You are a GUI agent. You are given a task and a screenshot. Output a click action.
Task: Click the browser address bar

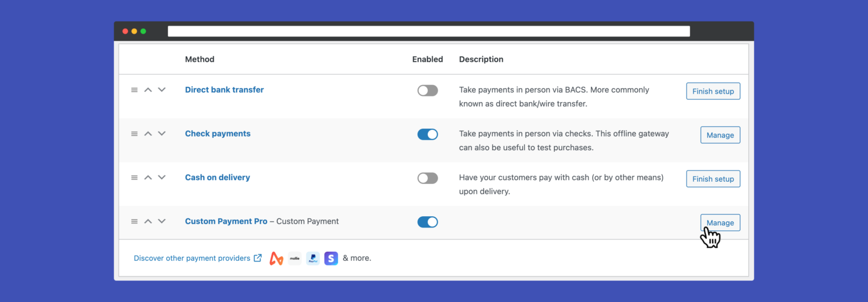pyautogui.click(x=428, y=31)
